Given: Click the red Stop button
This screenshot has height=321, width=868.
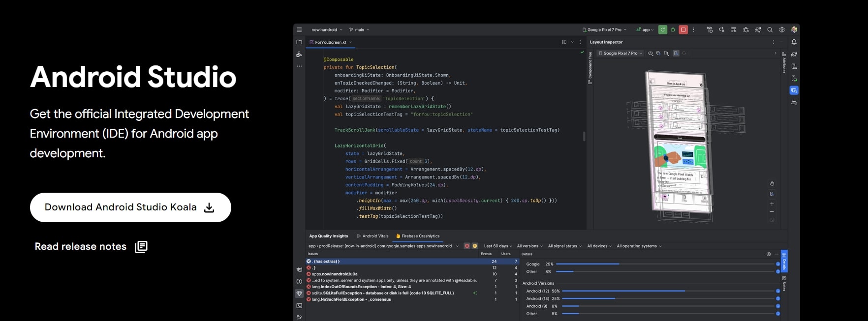Looking at the screenshot, I should 683,29.
